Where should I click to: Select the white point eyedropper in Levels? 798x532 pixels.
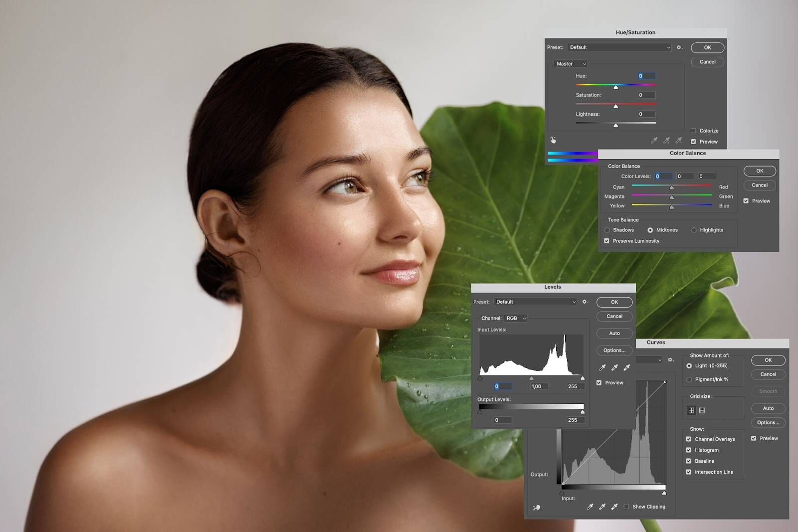click(627, 367)
